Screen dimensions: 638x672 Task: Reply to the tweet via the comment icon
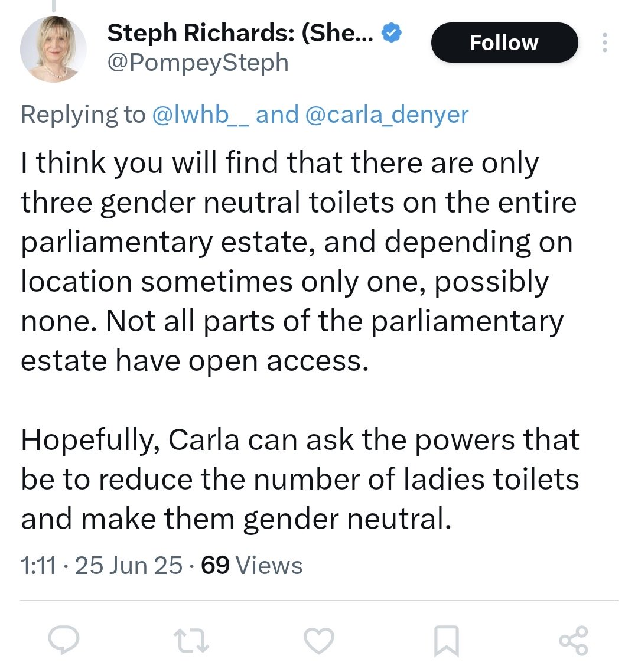point(64,640)
